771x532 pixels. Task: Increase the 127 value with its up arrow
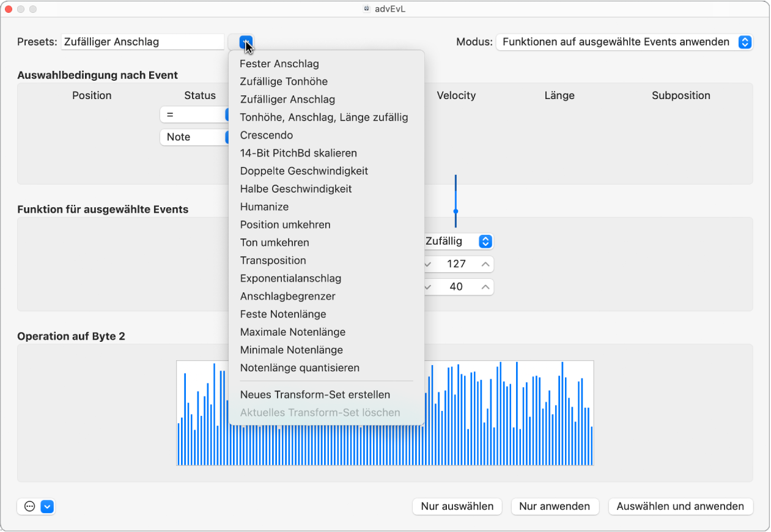point(485,264)
